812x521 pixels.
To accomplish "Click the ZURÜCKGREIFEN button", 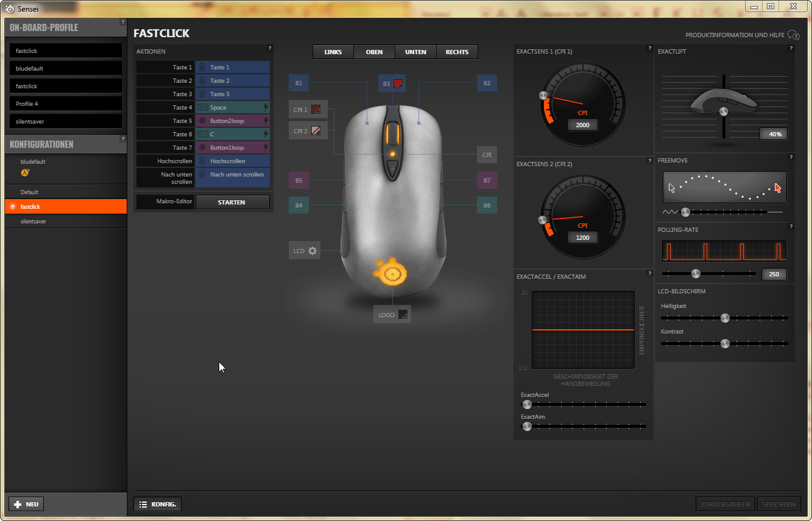I will coord(726,504).
